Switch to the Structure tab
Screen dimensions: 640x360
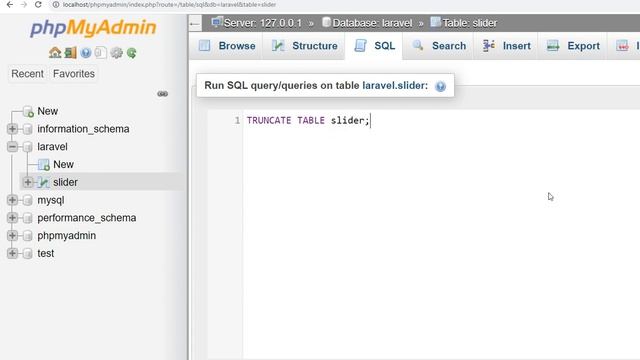pyautogui.click(x=304, y=46)
